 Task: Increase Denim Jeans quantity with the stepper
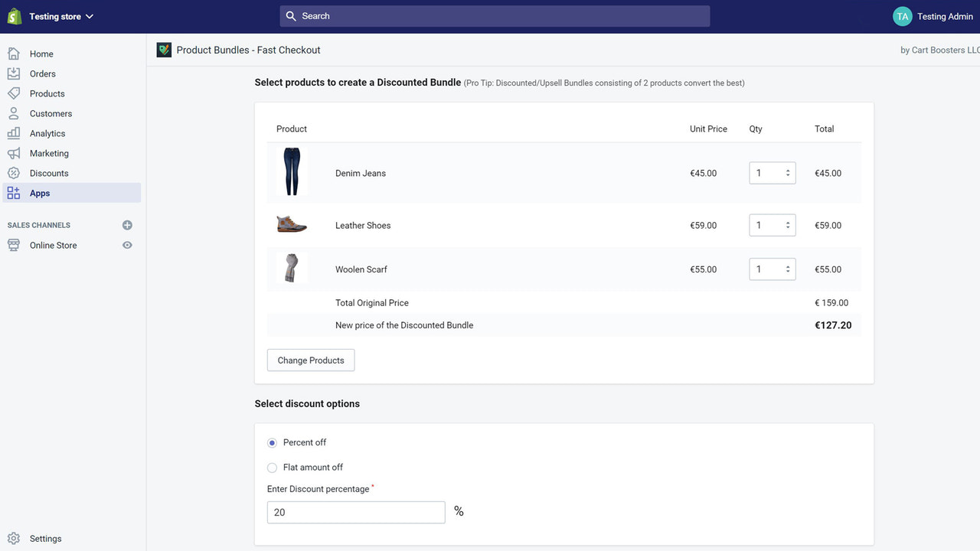[x=788, y=169]
